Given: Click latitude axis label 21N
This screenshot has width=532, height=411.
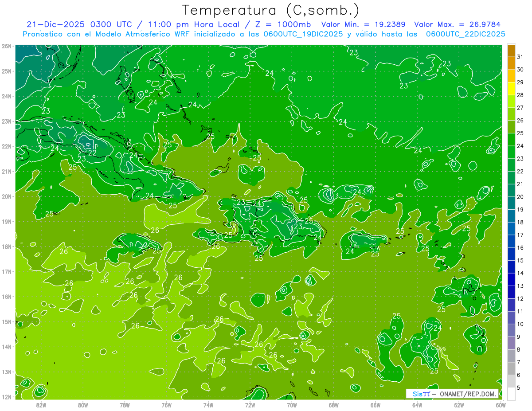Looking at the screenshot, I should (x=7, y=171).
